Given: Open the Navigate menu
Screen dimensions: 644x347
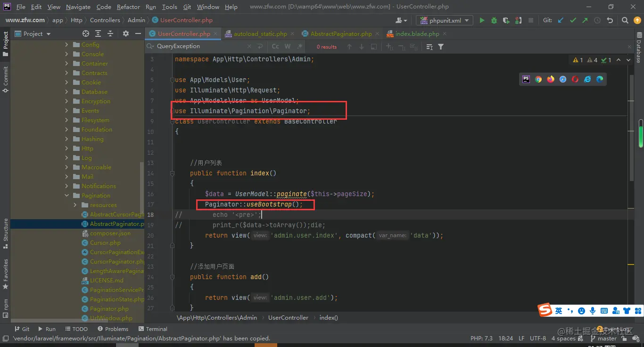Looking at the screenshot, I should click(x=78, y=7).
